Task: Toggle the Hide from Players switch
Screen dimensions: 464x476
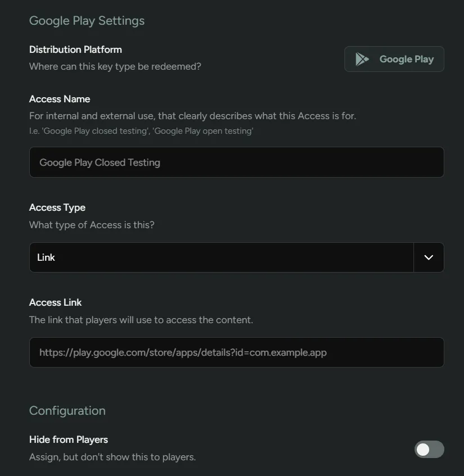Action: coord(429,449)
